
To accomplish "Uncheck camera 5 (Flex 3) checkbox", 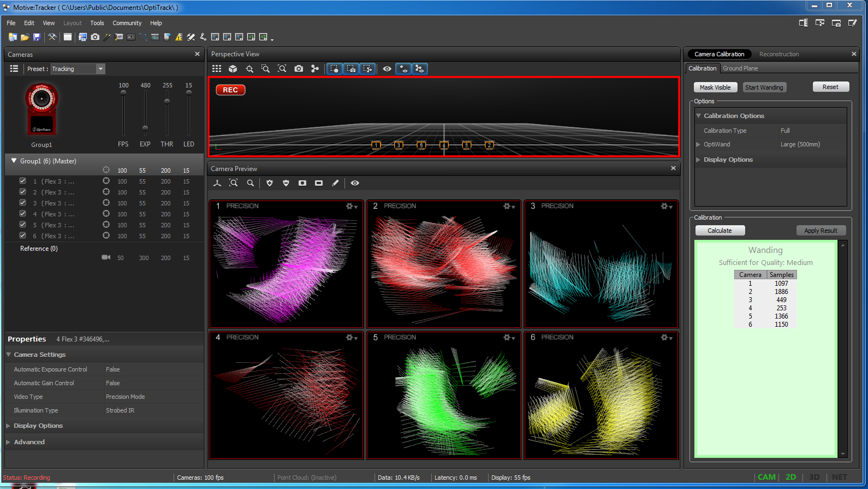I will pyautogui.click(x=22, y=225).
